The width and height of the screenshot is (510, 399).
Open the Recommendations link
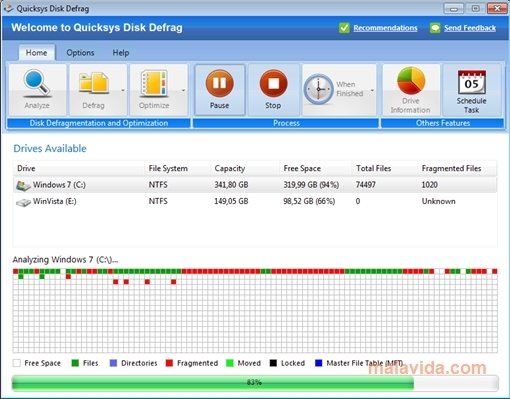click(385, 28)
